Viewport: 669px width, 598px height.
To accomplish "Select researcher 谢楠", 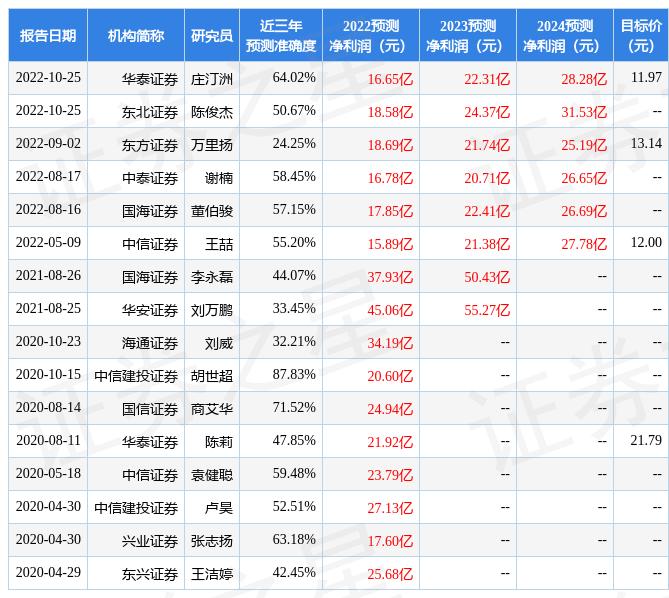I will (219, 178).
